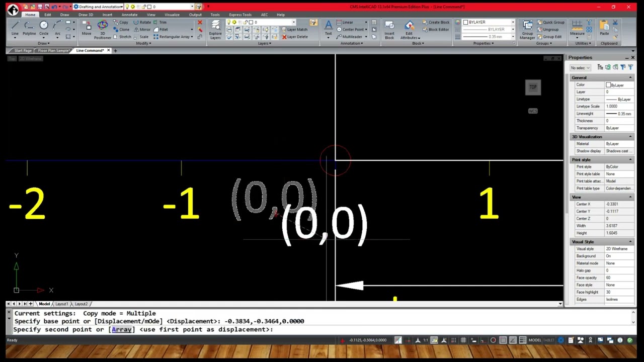Toggle MODEL space in status bar

pyautogui.click(x=535, y=340)
